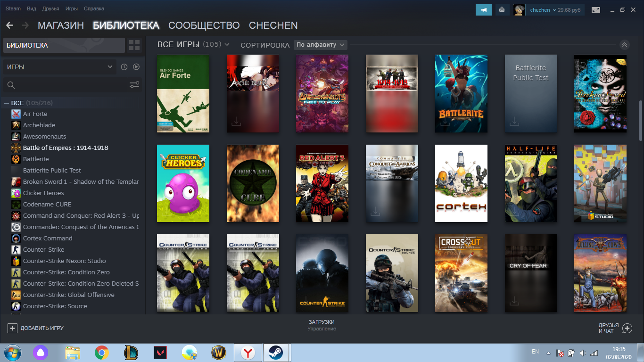Screen dimensions: 644x362
Task: Open the announcements megaphone icon
Action: pyautogui.click(x=483, y=10)
